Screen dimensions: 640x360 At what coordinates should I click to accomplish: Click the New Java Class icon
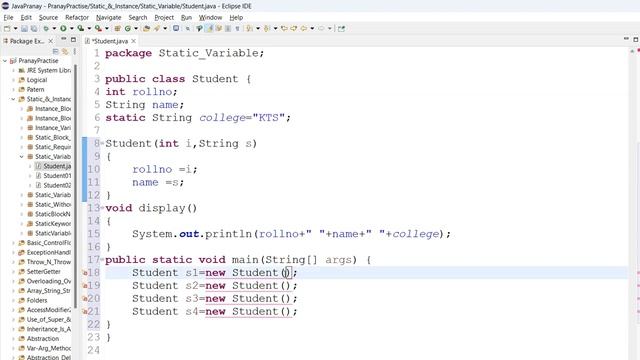[128, 29]
